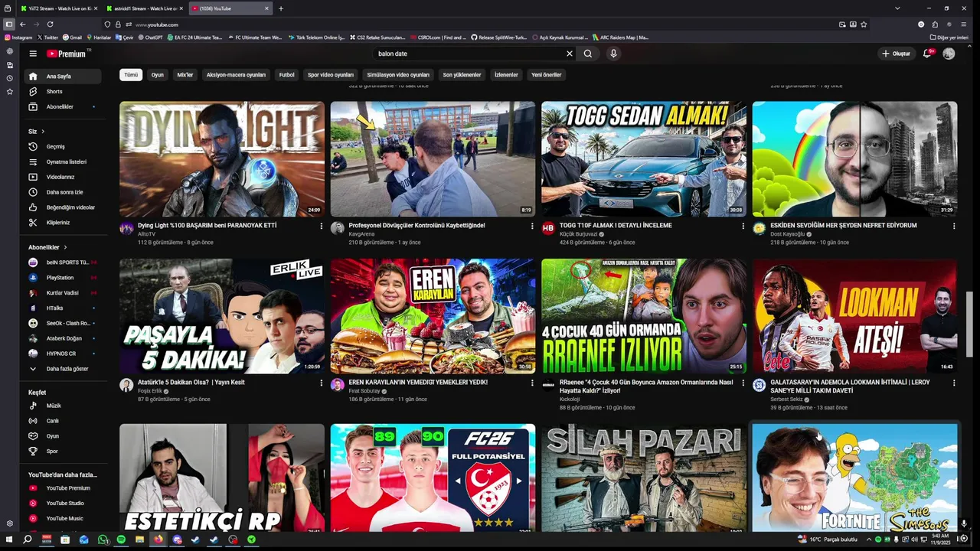Open options menu for Profesyonel Dövüşçüler video
The height and width of the screenshot is (551, 980).
[532, 227]
